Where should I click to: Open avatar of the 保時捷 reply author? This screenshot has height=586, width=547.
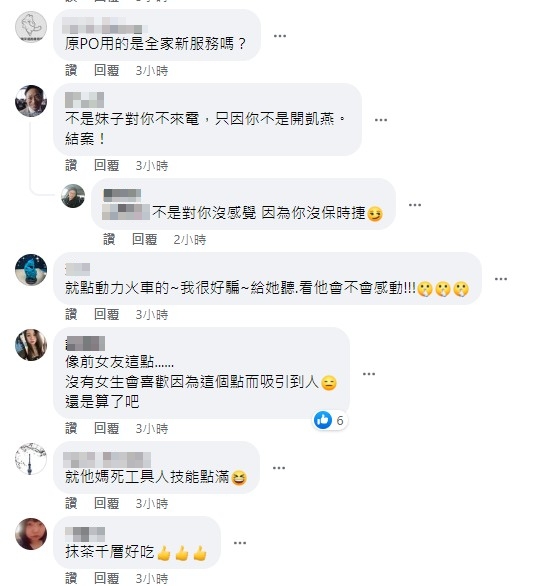point(73,196)
